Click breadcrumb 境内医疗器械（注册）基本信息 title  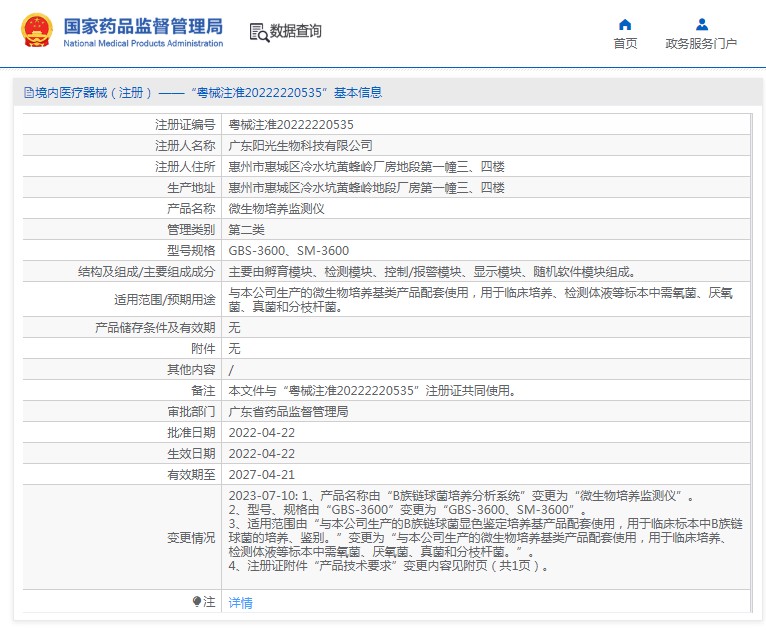pos(209,92)
